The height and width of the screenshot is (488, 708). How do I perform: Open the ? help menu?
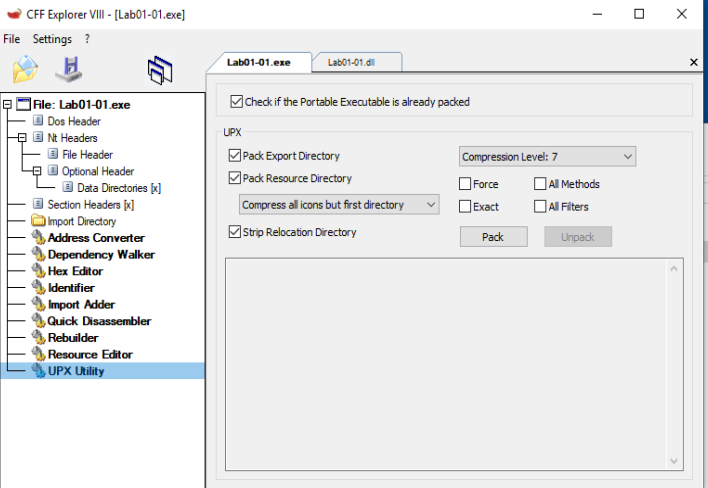87,39
